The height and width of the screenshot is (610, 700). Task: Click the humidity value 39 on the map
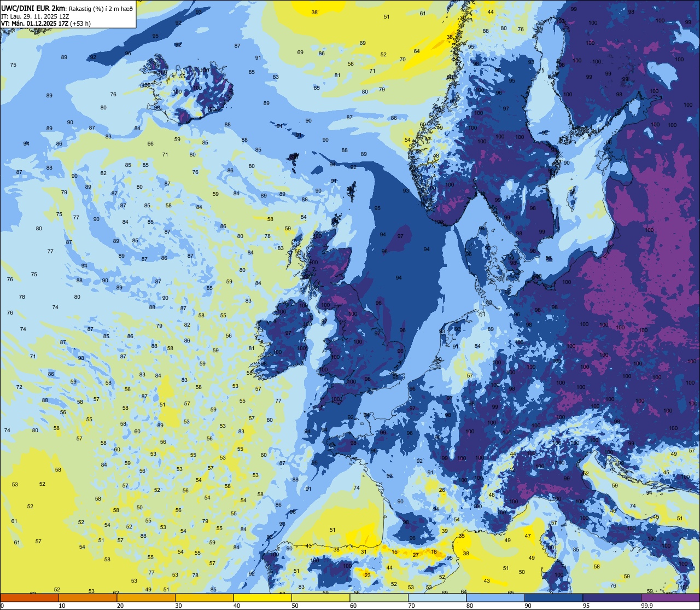445,531
